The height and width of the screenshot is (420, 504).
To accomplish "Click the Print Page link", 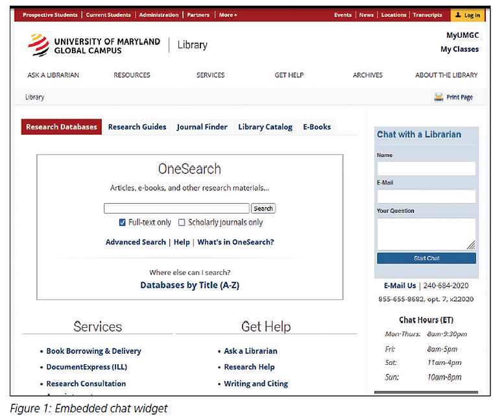I will (459, 97).
